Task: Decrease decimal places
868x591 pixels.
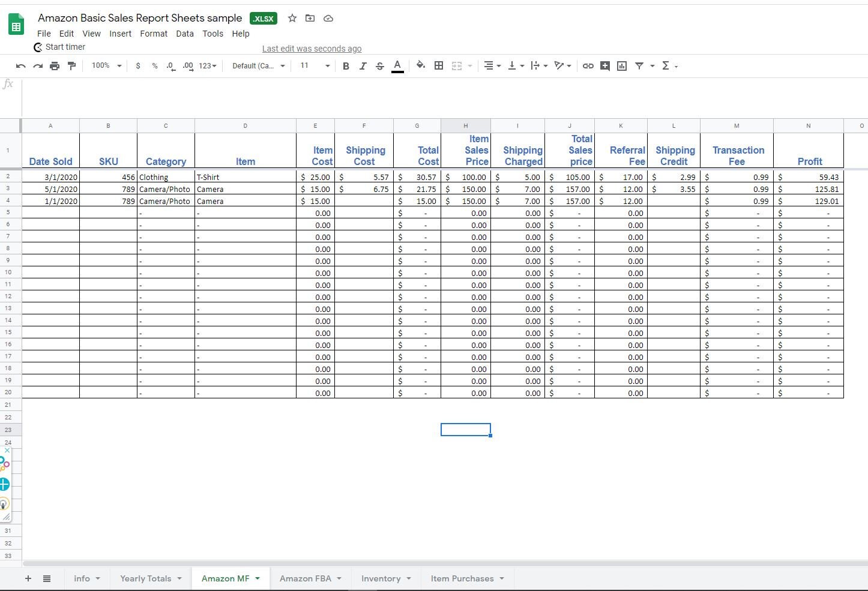Action: click(x=169, y=66)
